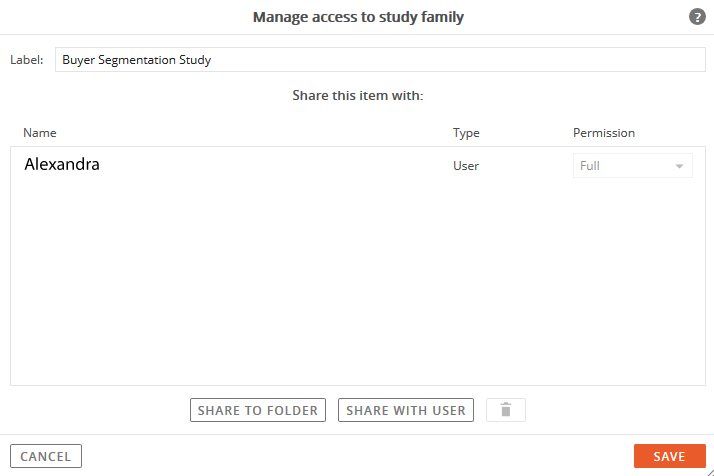
Task: Select the Alexandra row in the list
Action: pyautogui.click(x=357, y=165)
